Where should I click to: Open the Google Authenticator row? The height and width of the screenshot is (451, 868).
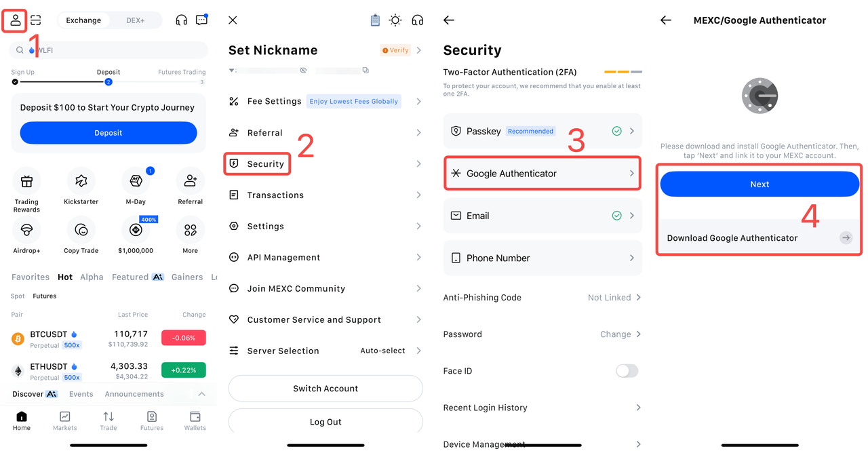[x=542, y=174]
